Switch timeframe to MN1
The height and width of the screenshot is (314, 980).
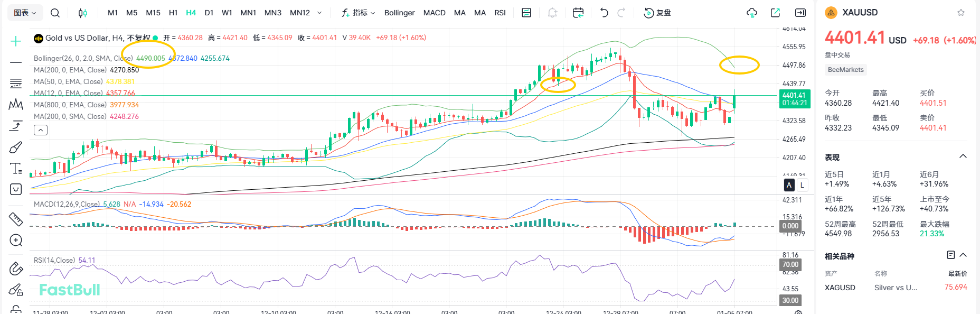tap(248, 13)
